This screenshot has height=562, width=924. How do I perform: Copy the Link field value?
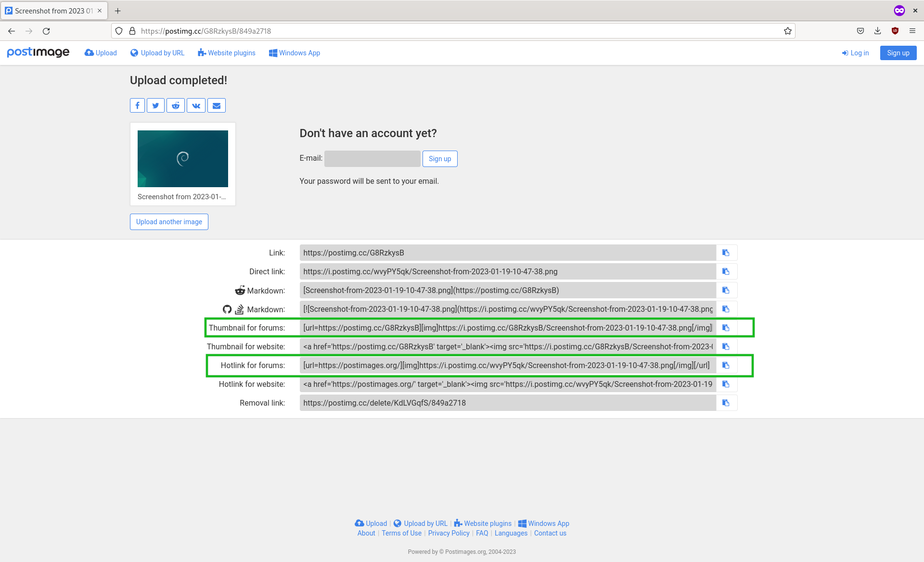pyautogui.click(x=726, y=253)
